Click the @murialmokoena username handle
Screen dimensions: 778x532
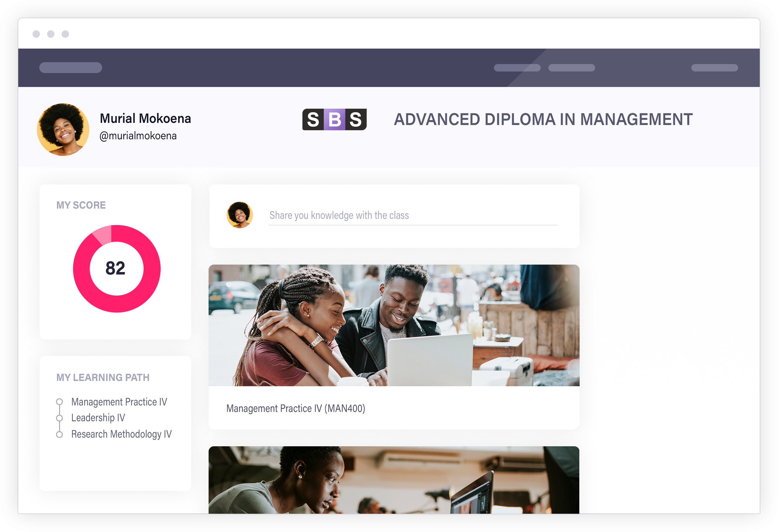[138, 136]
